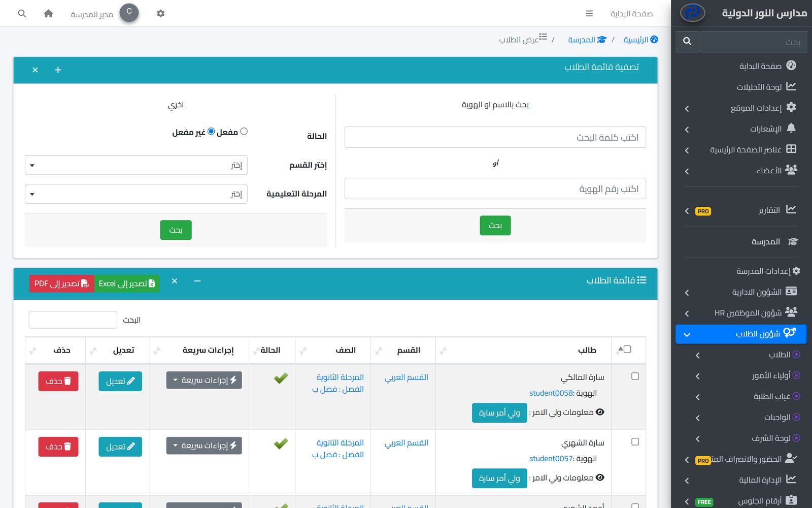This screenshot has width=812, height=508.
Task: Click تعديل button for سارة المالكي
Action: tap(120, 382)
